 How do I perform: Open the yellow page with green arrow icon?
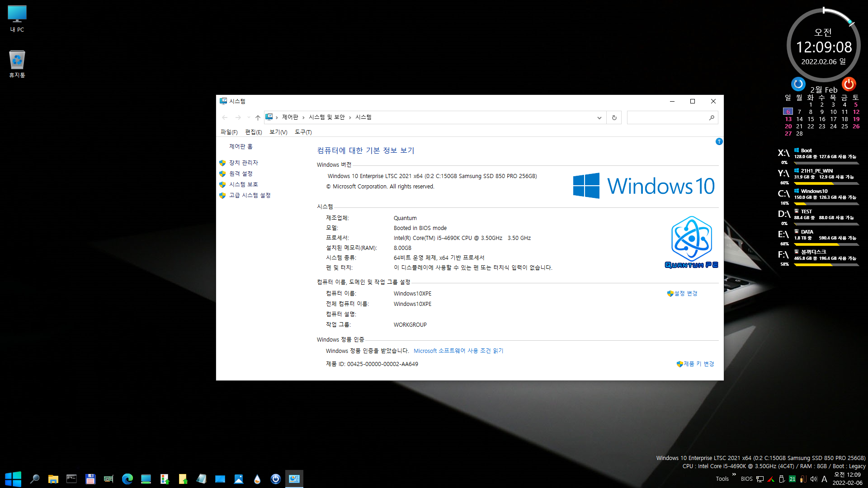point(183,479)
